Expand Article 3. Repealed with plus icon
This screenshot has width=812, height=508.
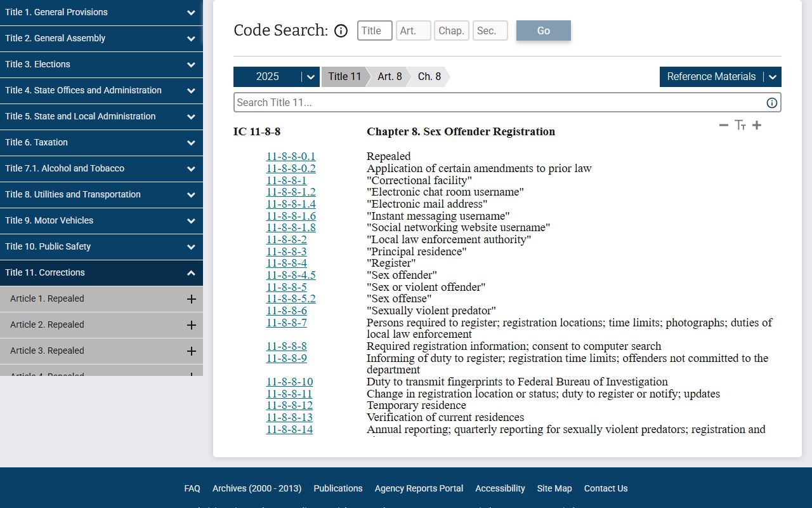click(191, 351)
